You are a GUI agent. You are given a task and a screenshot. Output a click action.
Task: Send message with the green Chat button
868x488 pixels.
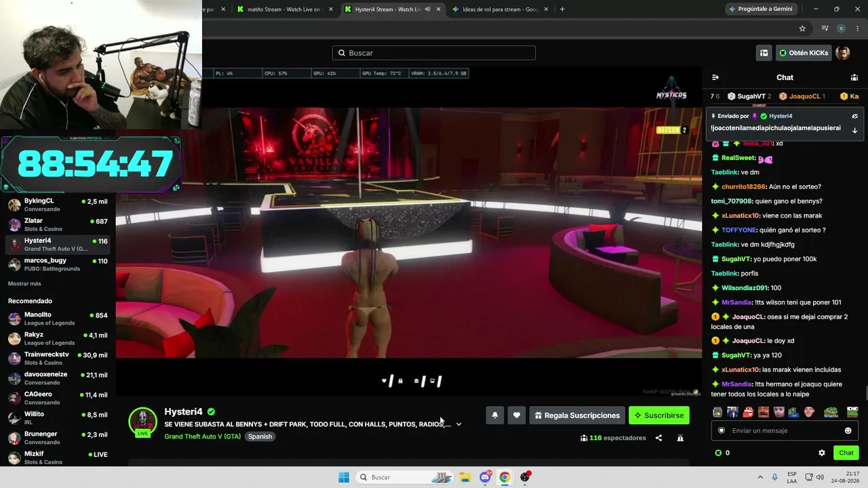click(x=846, y=453)
